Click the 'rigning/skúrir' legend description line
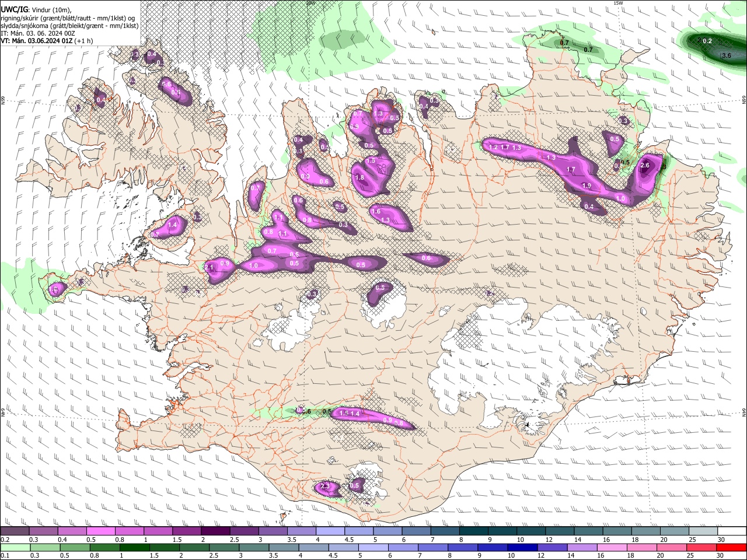Image resolution: width=747 pixels, height=560 pixels. (68, 18)
